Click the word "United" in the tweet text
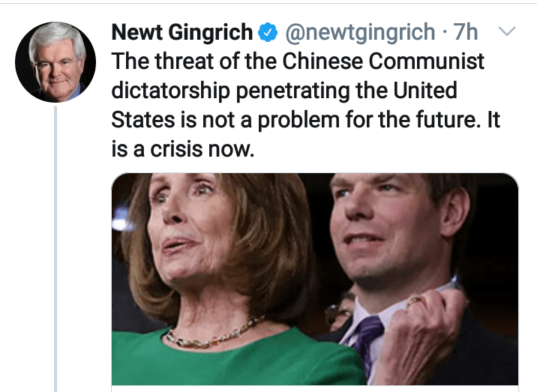 [x=425, y=90]
